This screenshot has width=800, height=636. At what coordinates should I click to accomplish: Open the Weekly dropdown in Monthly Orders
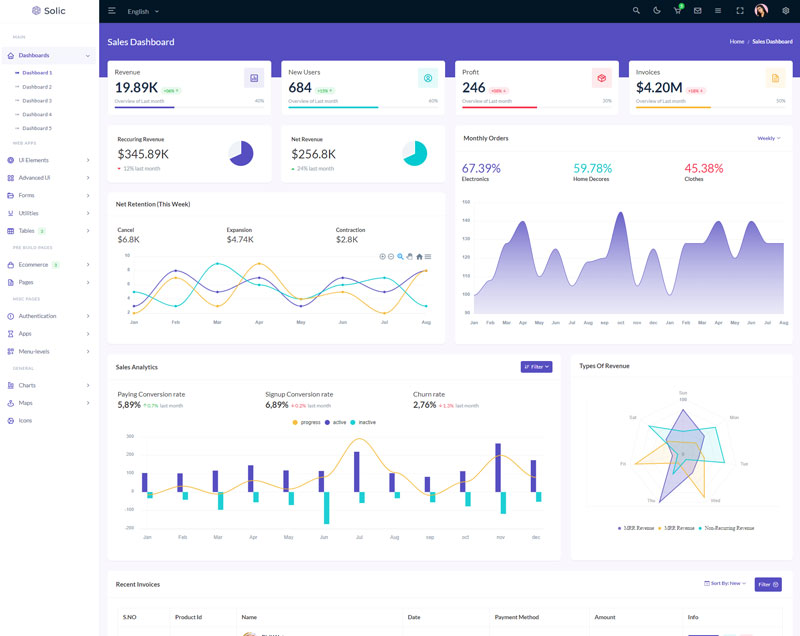pyautogui.click(x=769, y=138)
